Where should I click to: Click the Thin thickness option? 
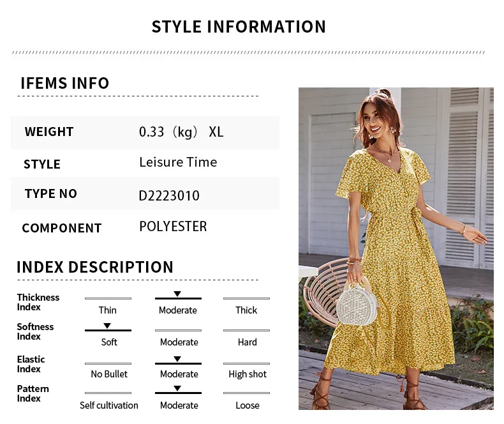(x=108, y=310)
